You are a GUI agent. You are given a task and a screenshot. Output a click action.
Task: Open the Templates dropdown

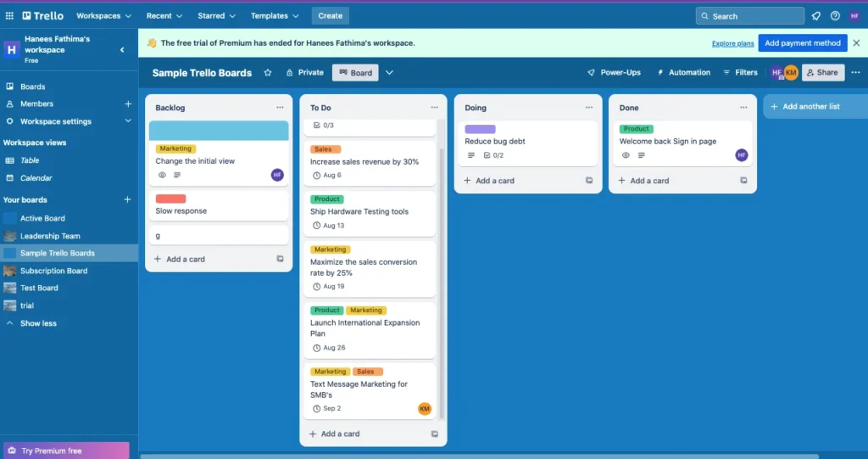pyautogui.click(x=275, y=16)
